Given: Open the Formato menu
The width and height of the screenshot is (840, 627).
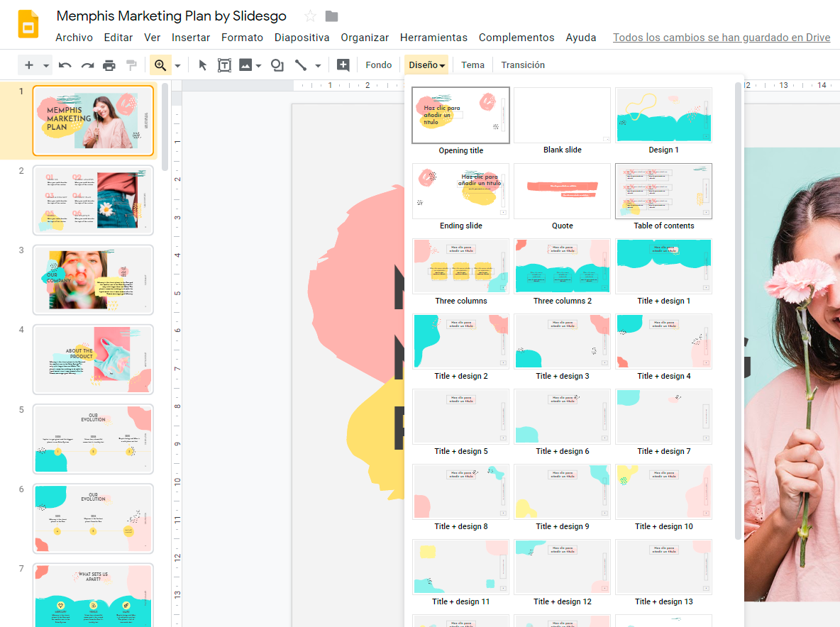Looking at the screenshot, I should (x=242, y=38).
